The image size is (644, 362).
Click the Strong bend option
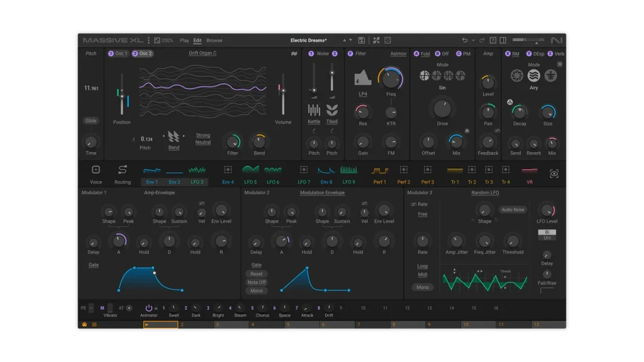[x=203, y=136]
